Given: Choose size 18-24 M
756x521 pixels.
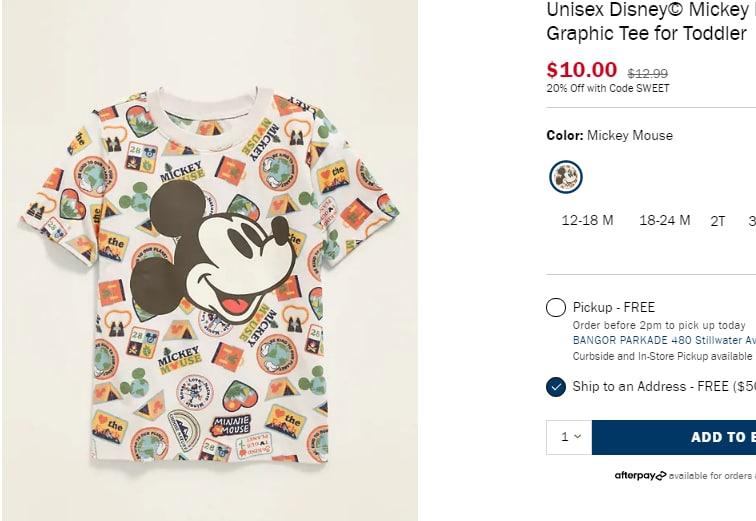Looking at the screenshot, I should pos(665,220).
